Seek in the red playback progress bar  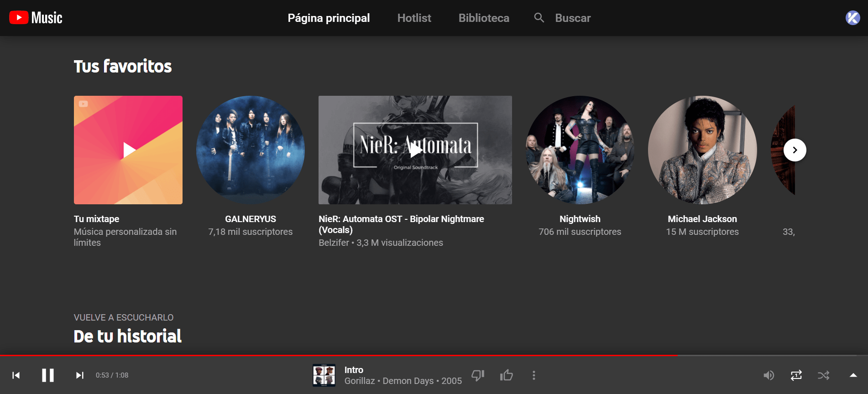[x=434, y=355]
